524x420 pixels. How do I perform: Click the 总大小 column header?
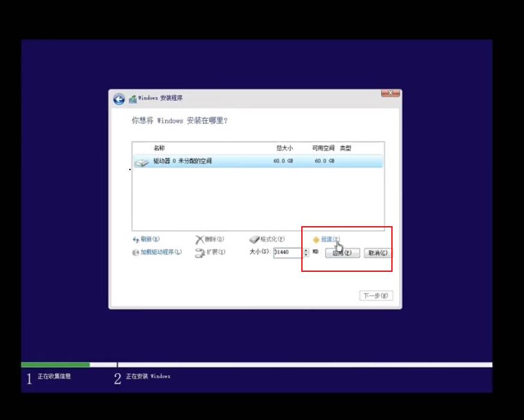(x=285, y=148)
